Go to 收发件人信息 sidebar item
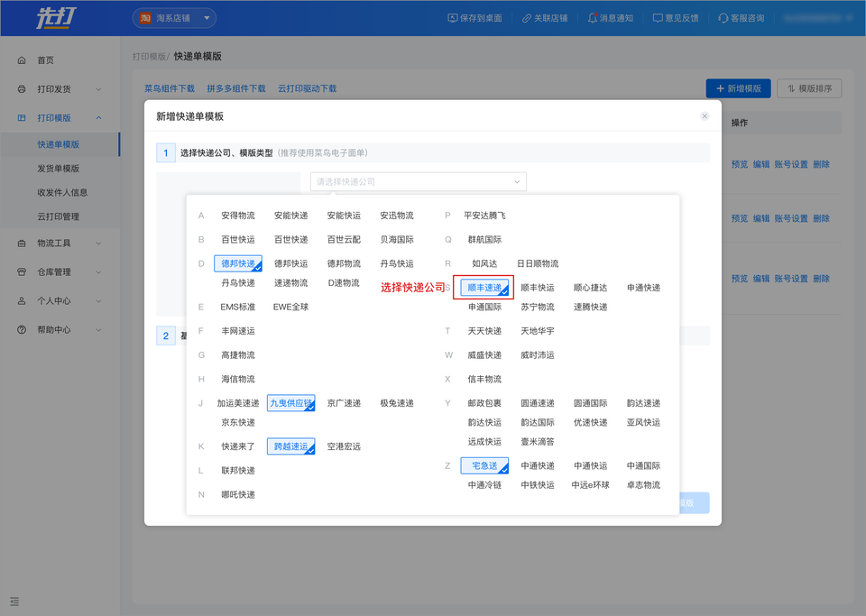 tap(62, 192)
